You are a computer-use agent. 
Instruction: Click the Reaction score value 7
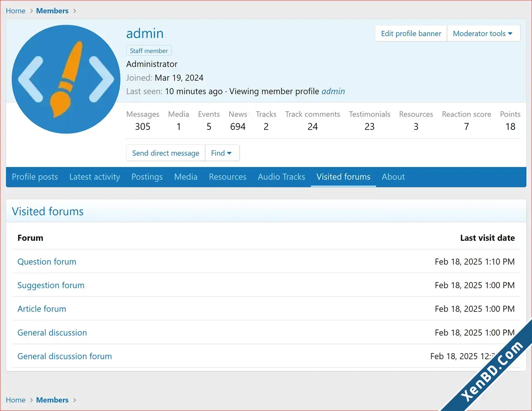(x=467, y=127)
